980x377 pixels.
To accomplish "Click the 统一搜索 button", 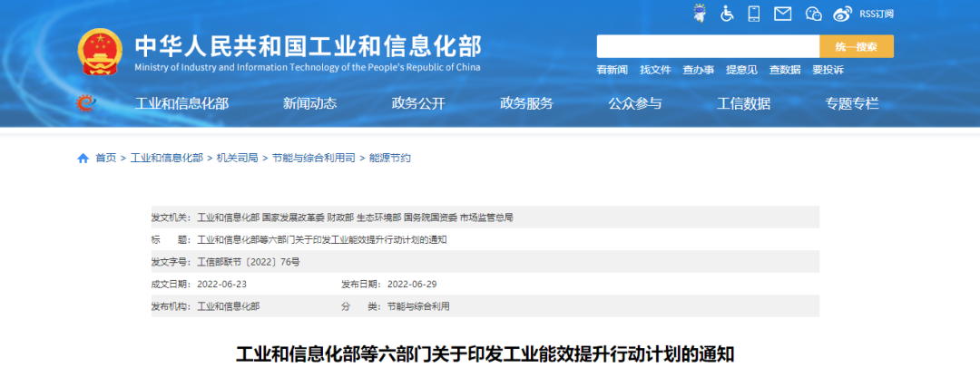I will coord(857,46).
